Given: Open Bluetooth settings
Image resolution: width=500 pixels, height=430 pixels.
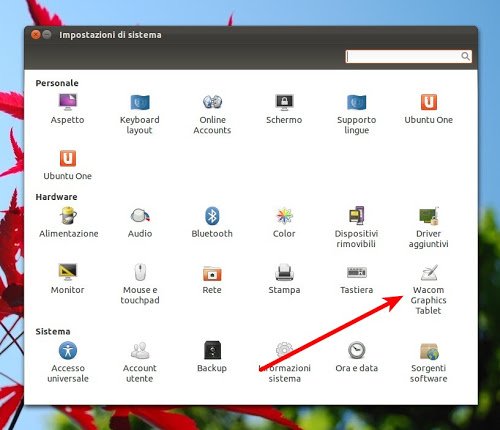Looking at the screenshot, I should point(212,222).
